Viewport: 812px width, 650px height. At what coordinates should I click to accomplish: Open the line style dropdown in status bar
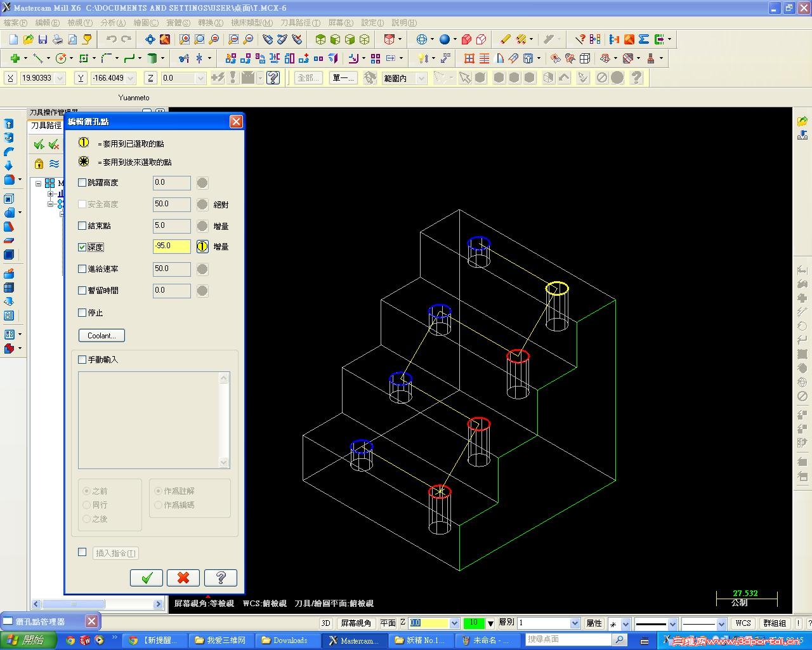coord(672,624)
